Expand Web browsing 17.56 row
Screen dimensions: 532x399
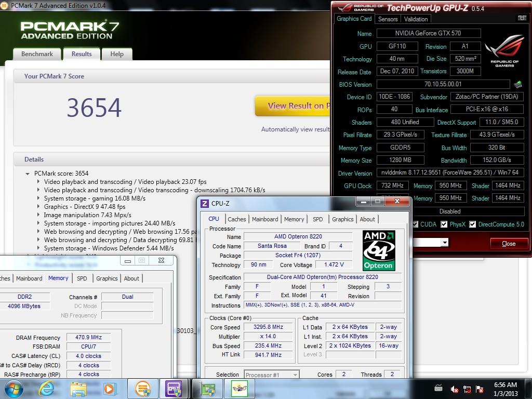click(x=38, y=232)
